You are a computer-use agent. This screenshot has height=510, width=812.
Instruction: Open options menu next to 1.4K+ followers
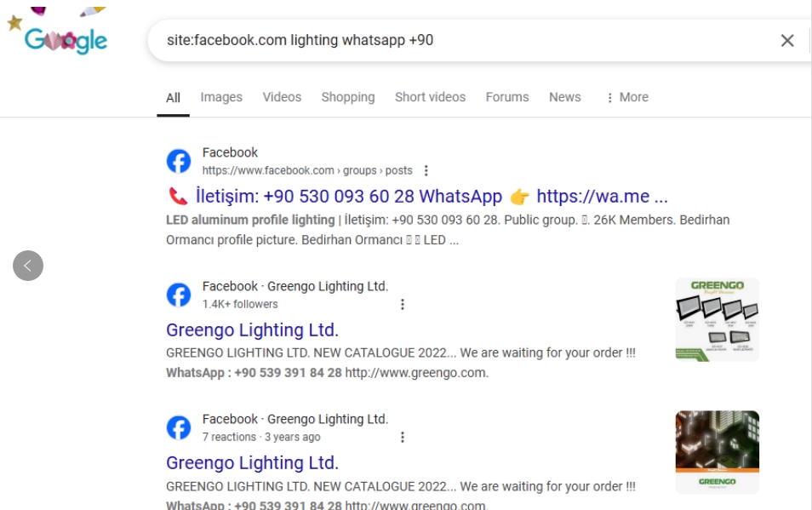coord(403,304)
